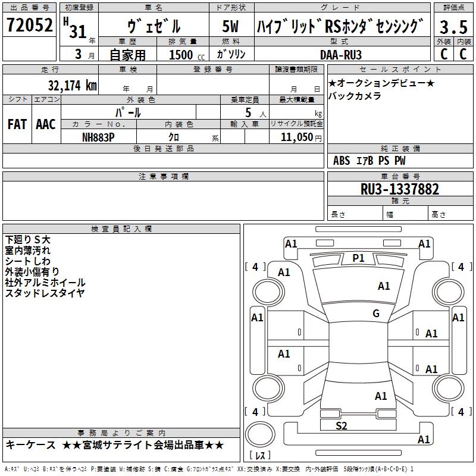Select the 諸元 header

tap(400, 201)
